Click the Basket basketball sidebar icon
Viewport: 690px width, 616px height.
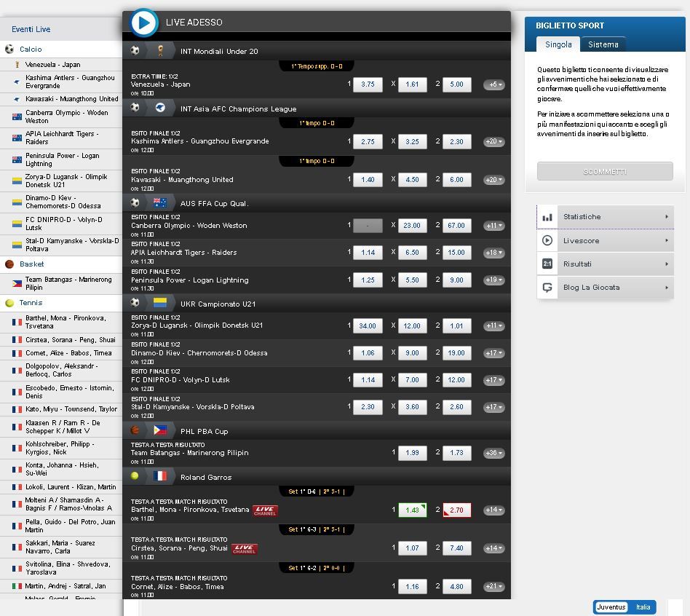9,264
